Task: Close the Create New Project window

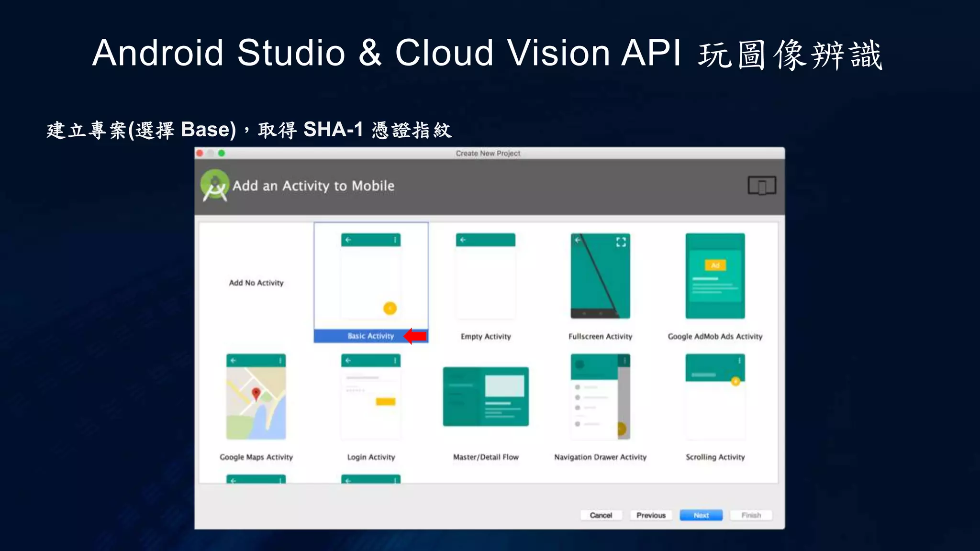Action: (x=200, y=153)
